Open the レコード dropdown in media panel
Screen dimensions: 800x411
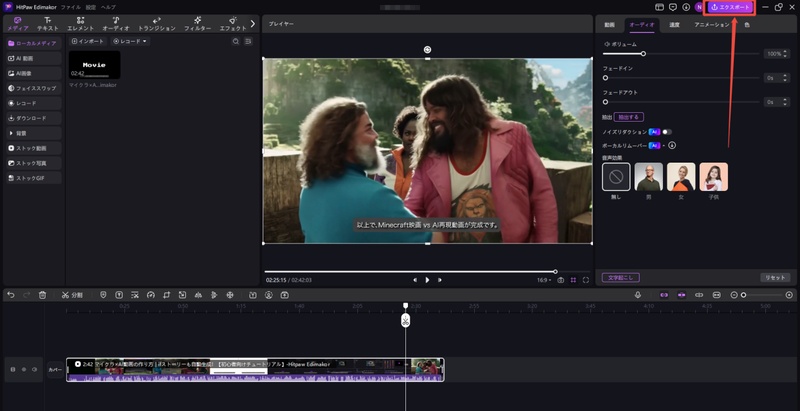[130, 42]
